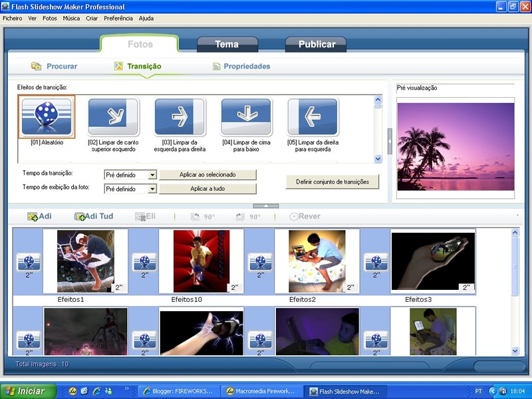Click Aplicar a tudo button
532x399 pixels.
[x=207, y=189]
